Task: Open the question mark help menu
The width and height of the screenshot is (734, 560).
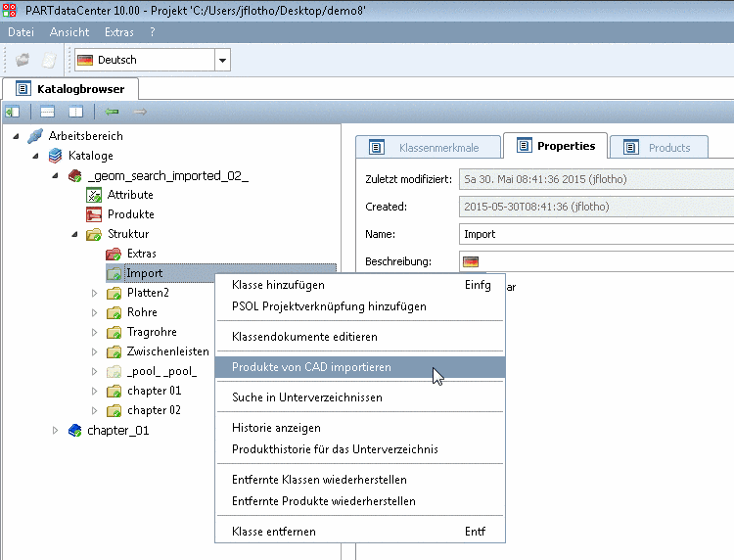Action: [152, 32]
